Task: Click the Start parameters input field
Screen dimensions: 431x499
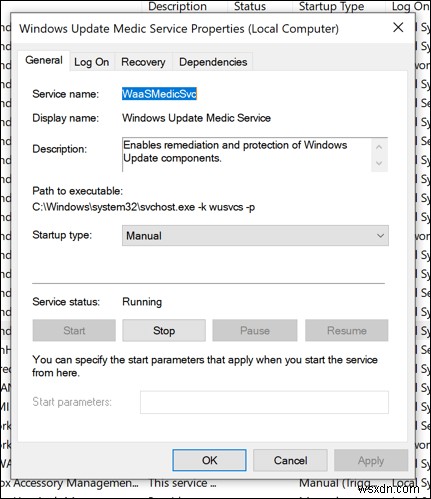Action: click(264, 402)
